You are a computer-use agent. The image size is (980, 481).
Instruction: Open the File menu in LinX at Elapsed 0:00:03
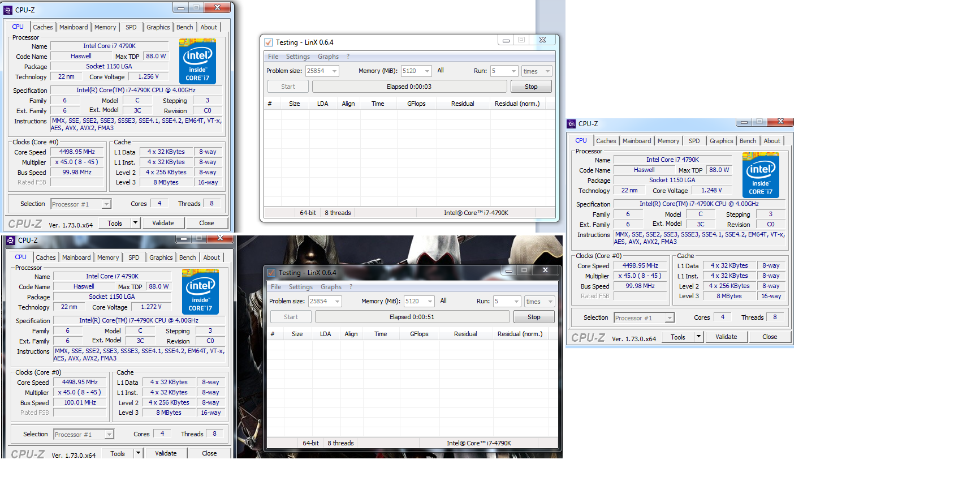click(x=273, y=57)
